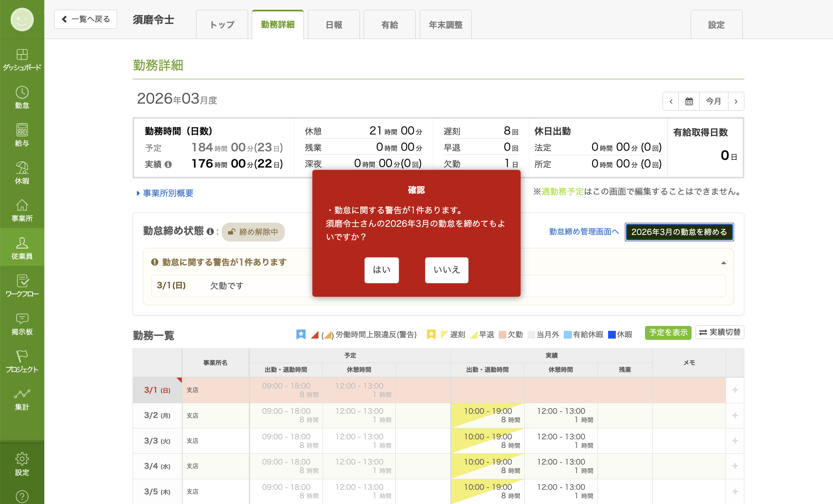This screenshot has height=504, width=833.
Task: Go to previous month with left chevron
Action: [671, 101]
